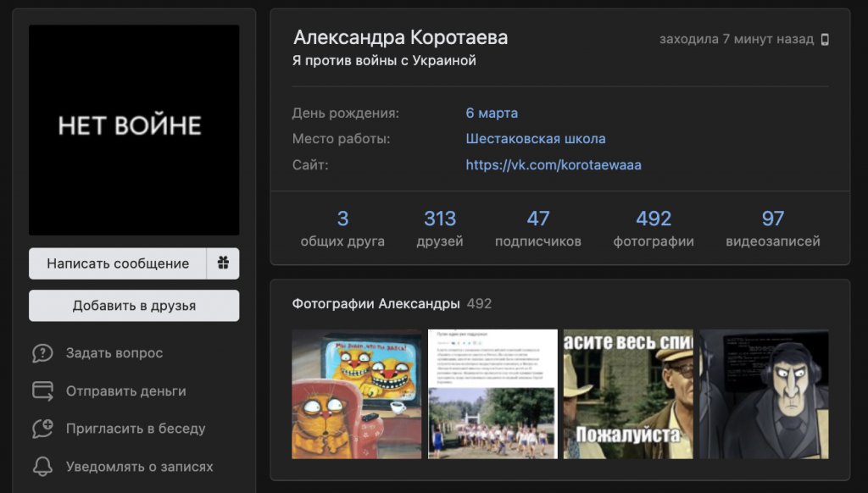The height and width of the screenshot is (493, 868).
Task: Click status Я против войны с Украиной
Action: point(384,60)
